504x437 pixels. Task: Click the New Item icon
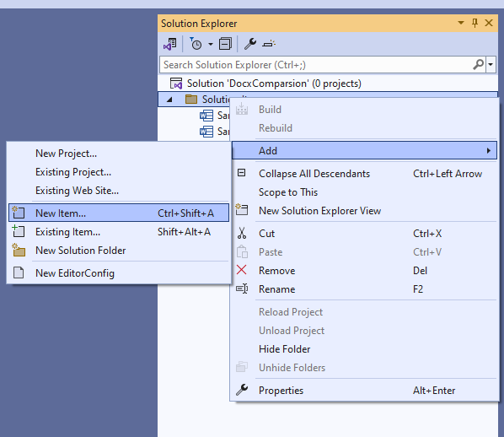click(19, 213)
